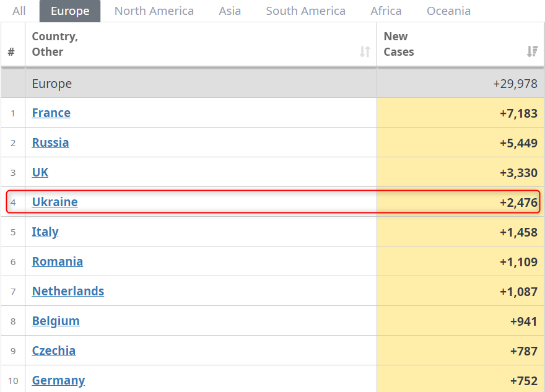Click the Germany link
Image resolution: width=545 pixels, height=392 pixels.
coord(58,380)
